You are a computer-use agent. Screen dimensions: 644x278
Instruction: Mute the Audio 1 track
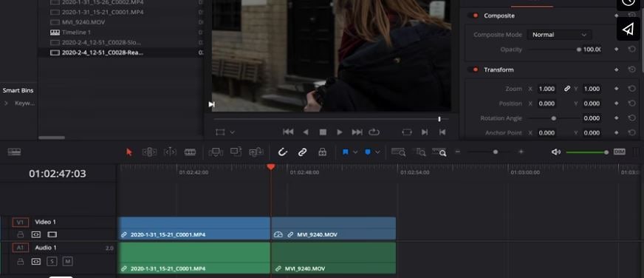(x=67, y=261)
